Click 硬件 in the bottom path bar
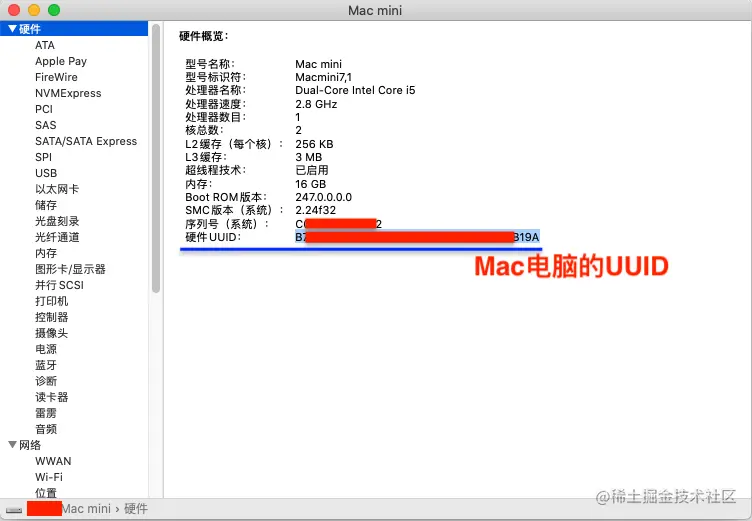 point(136,509)
